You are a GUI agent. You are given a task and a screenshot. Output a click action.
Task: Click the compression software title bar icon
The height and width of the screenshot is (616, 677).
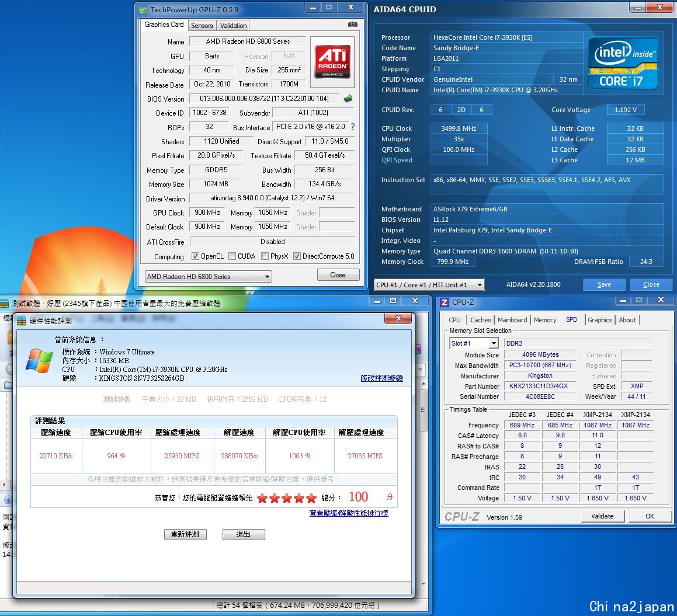pyautogui.click(x=4, y=304)
